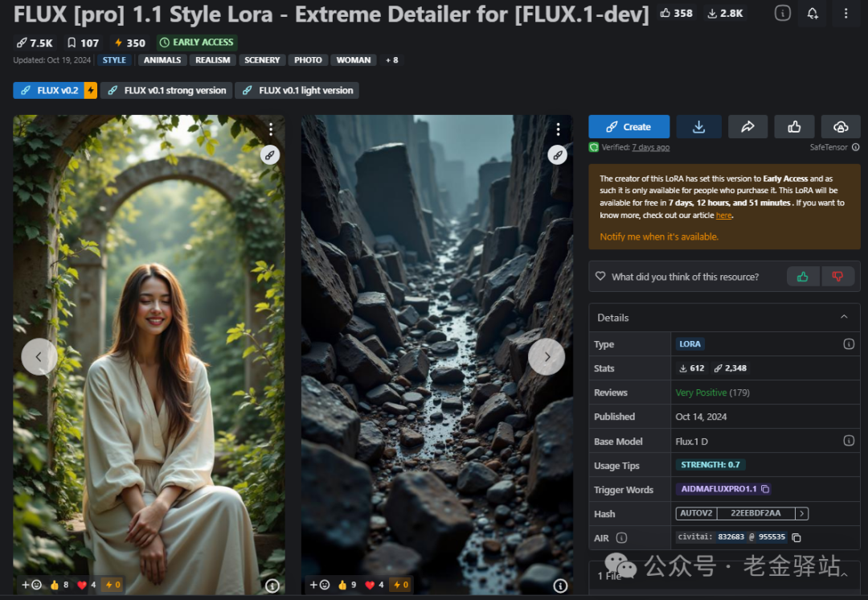Tip buzz on woman image
Viewport: 868px width, 600px height.
113,585
